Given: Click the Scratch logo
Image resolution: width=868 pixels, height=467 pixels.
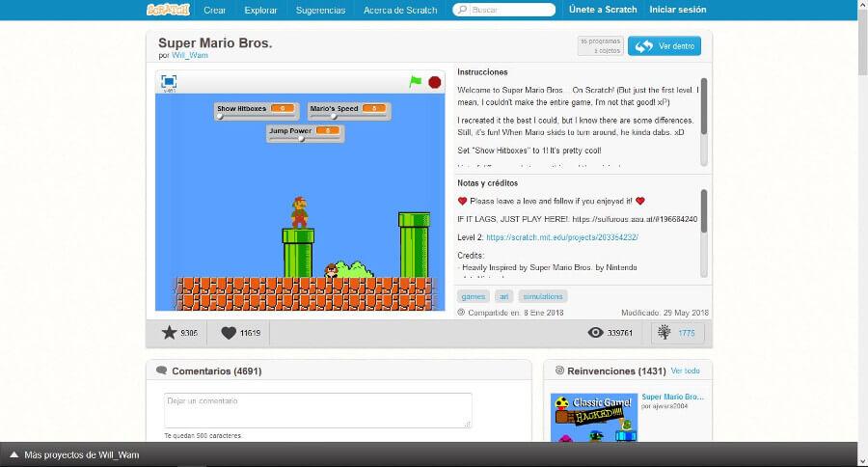Looking at the screenshot, I should click(168, 10).
